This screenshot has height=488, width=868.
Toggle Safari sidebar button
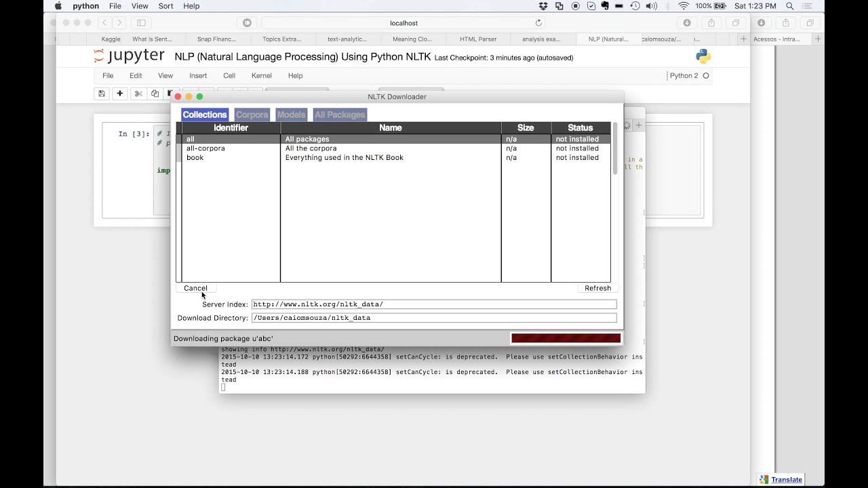coord(142,23)
